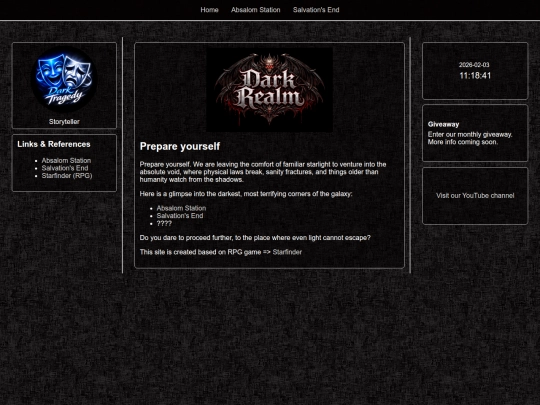Click the Giveaway heading
The width and height of the screenshot is (540, 405).
443,124
